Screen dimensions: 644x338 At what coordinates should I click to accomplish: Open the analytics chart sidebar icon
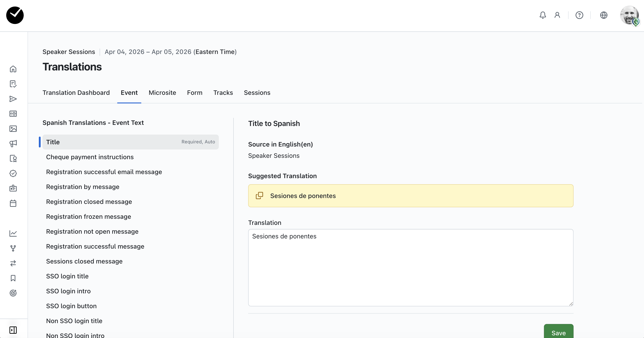13,233
